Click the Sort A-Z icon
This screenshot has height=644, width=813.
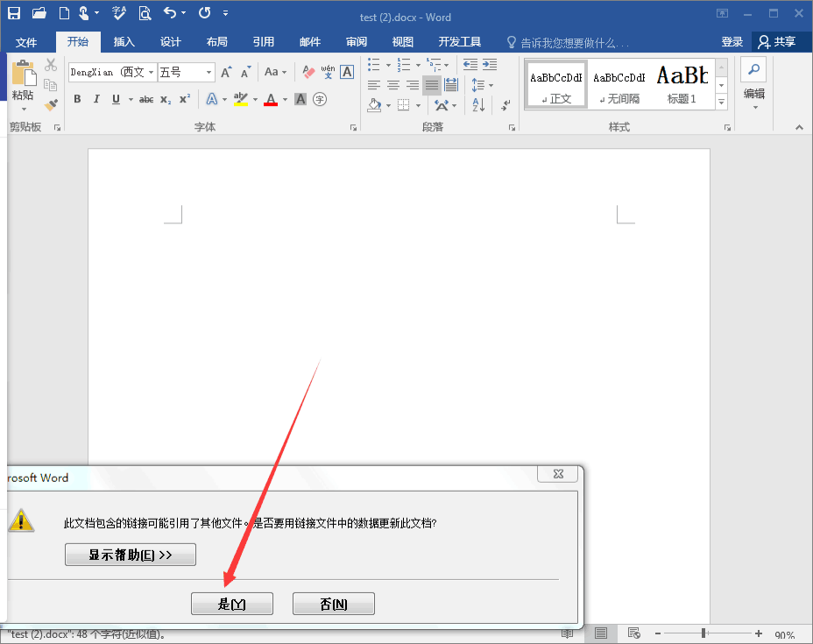coord(478,105)
